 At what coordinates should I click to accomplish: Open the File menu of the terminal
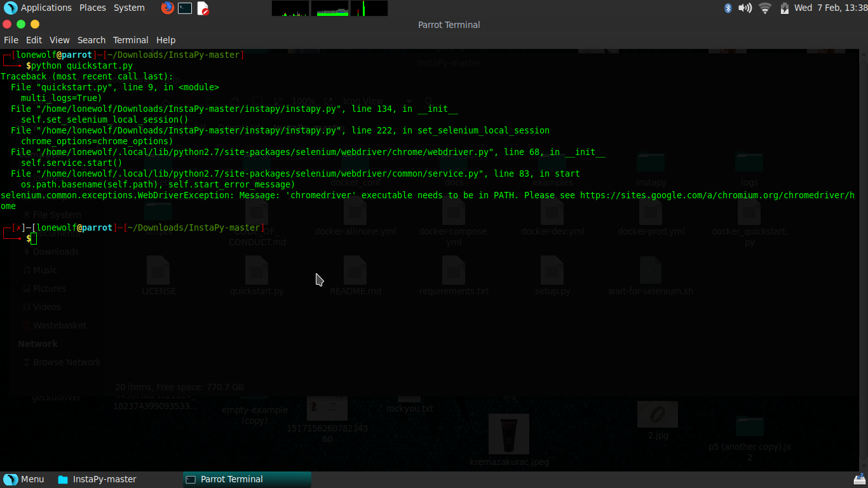click(x=11, y=40)
